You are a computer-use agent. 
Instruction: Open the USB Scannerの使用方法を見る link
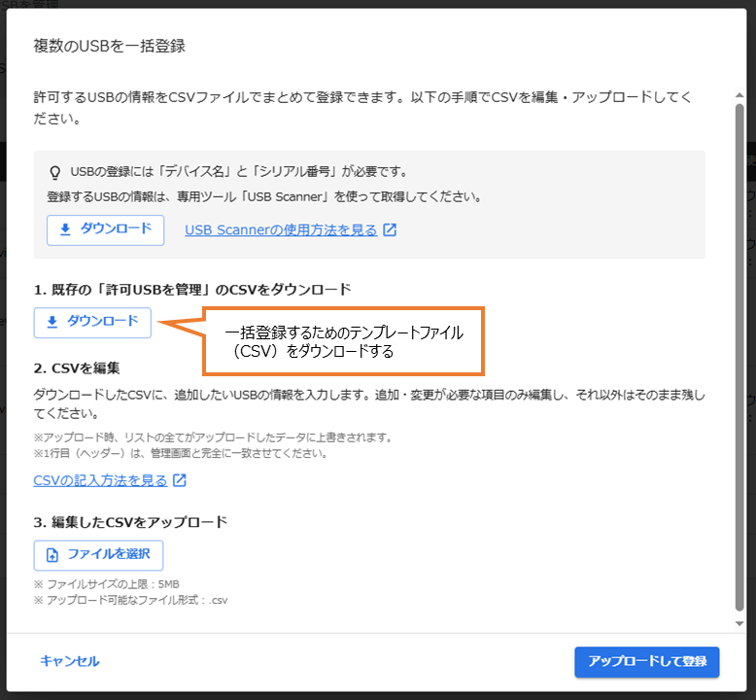point(281,230)
